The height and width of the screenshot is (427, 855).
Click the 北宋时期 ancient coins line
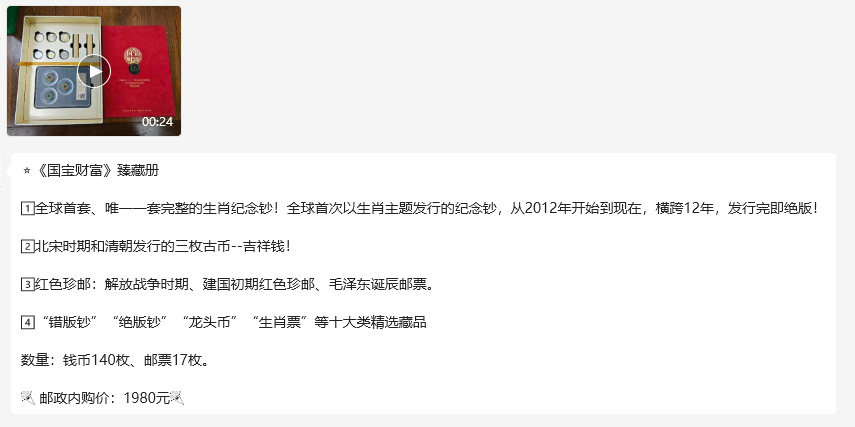(156, 246)
